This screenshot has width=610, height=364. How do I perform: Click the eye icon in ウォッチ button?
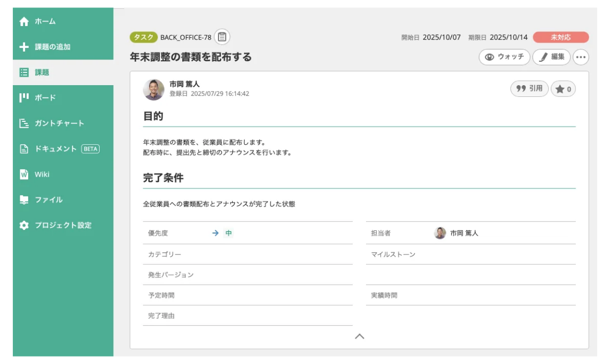pyautogui.click(x=490, y=57)
